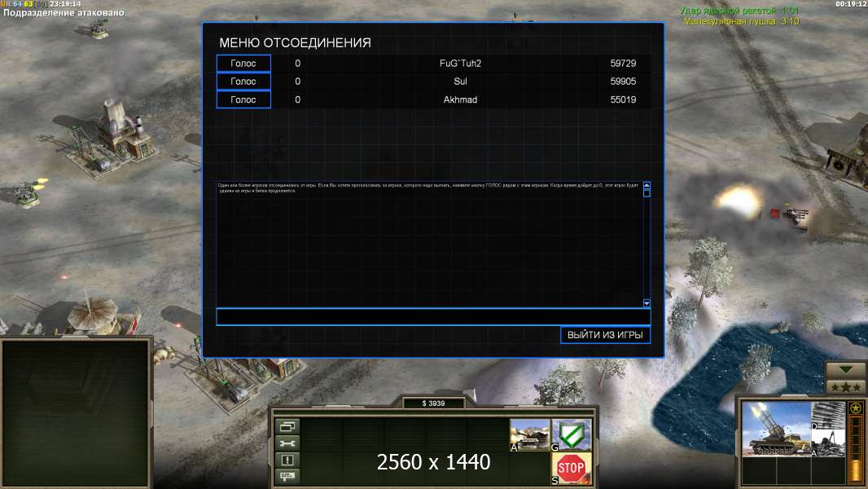Click player name Sul
Image resolution: width=868 pixels, height=489 pixels.
pos(460,81)
